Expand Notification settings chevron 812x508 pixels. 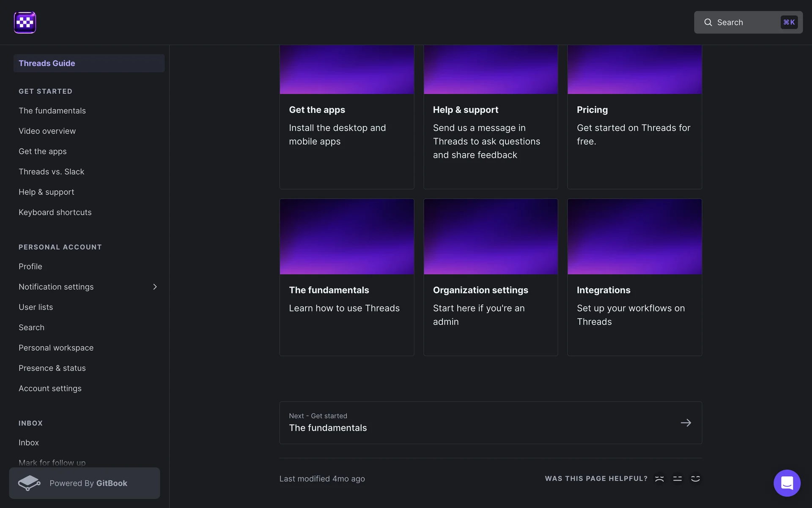(x=155, y=287)
